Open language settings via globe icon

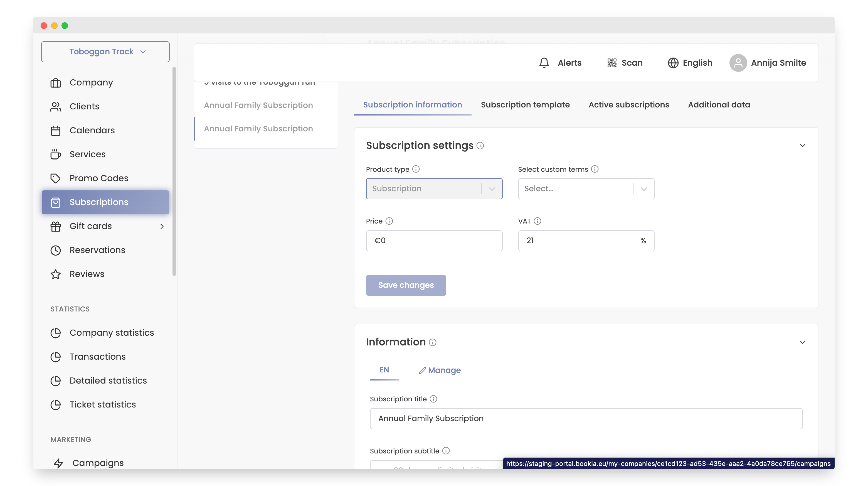pos(673,63)
